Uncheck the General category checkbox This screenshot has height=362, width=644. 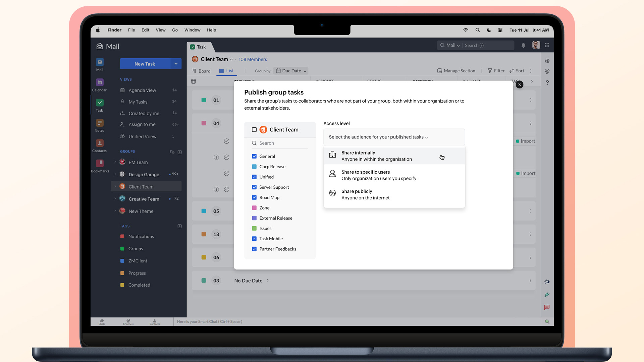coord(254,156)
